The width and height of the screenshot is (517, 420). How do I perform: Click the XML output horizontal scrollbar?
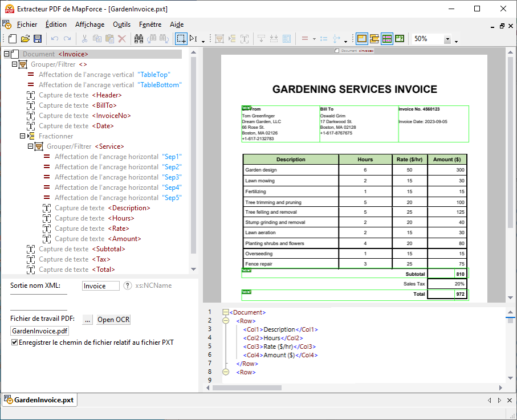(x=247, y=388)
